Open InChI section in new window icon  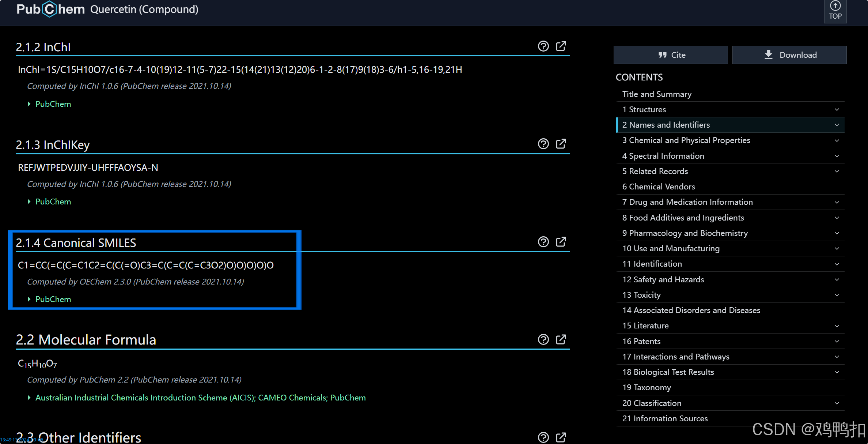pyautogui.click(x=561, y=46)
